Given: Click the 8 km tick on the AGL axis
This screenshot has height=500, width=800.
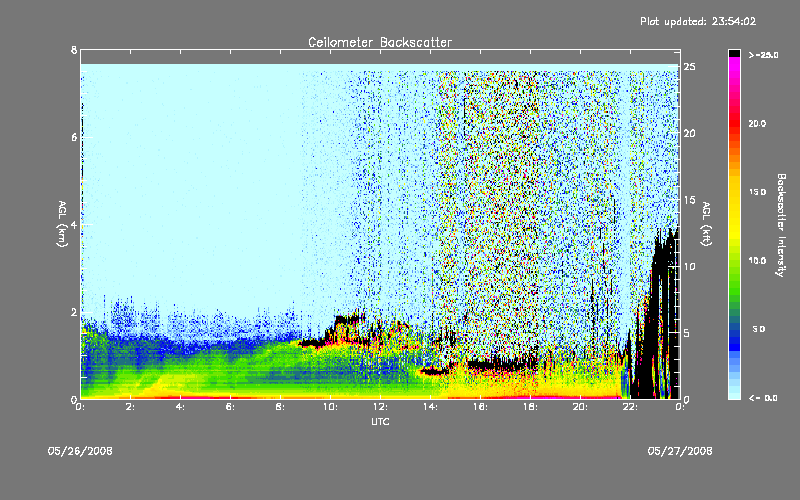Looking at the screenshot, I should coord(74,50).
